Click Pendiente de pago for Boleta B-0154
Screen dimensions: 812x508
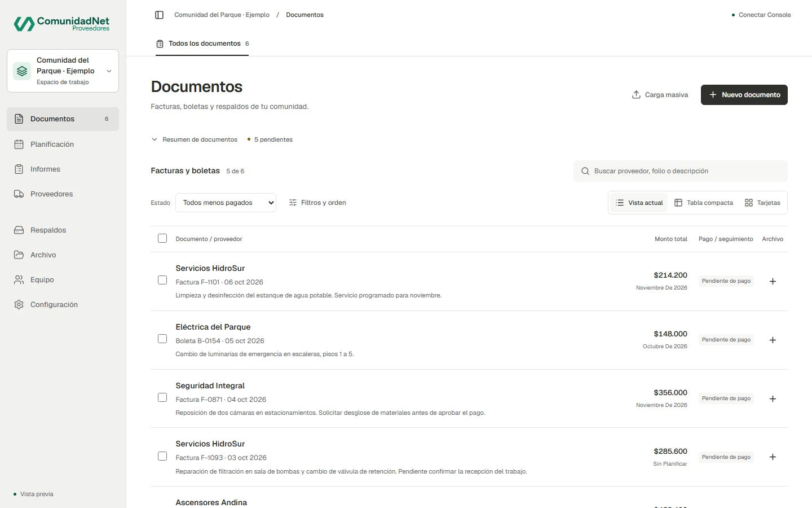pyautogui.click(x=726, y=340)
